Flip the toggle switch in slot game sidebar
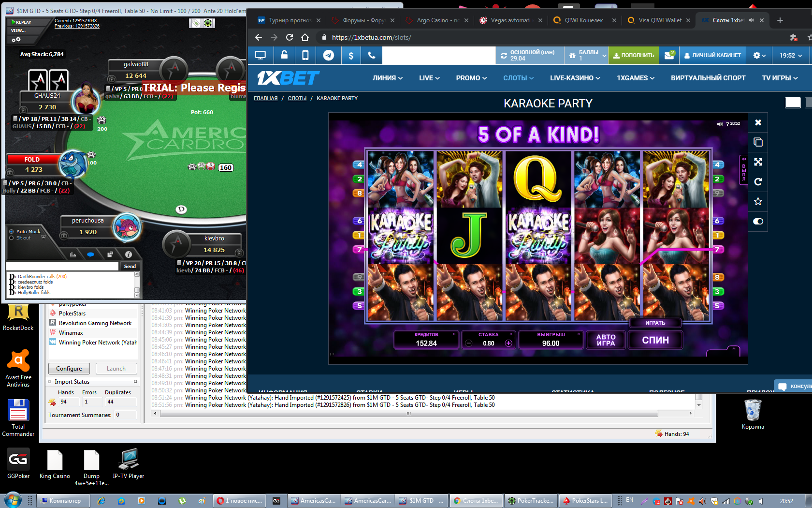This screenshot has height=508, width=812. (758, 221)
